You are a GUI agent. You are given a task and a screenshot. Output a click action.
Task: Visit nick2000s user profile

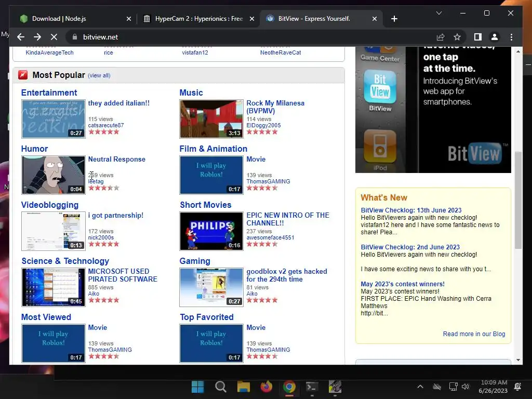click(101, 237)
